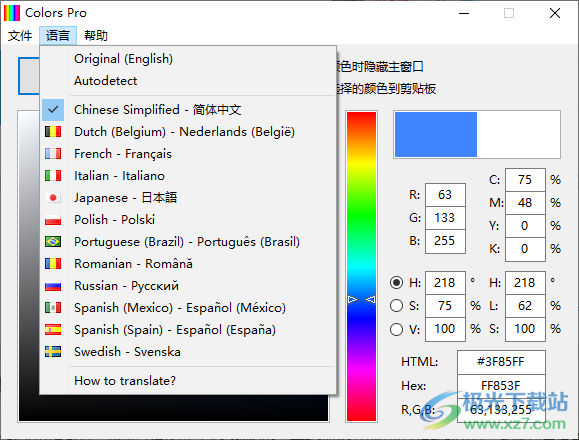Open the How to translate? entry

(x=188, y=381)
